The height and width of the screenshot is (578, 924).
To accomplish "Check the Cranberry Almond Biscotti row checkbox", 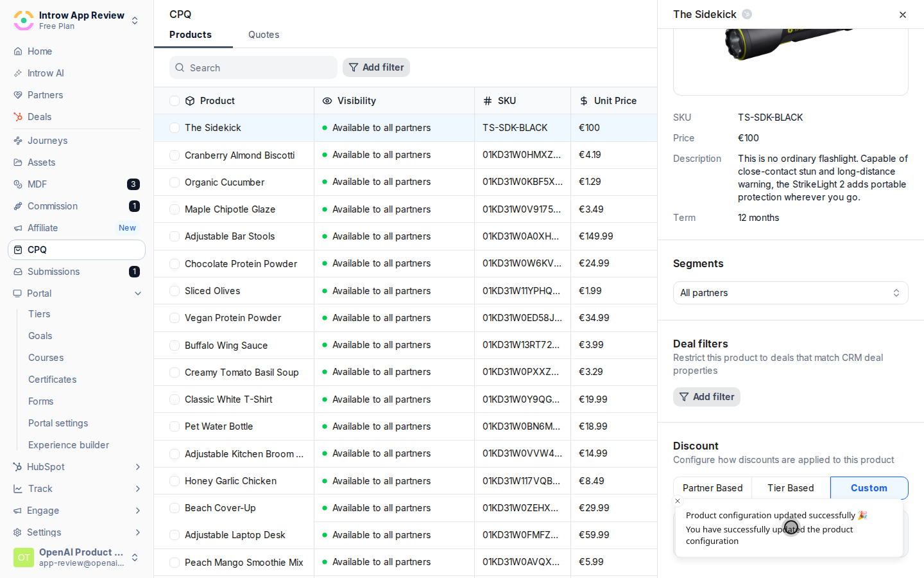I will click(x=175, y=155).
